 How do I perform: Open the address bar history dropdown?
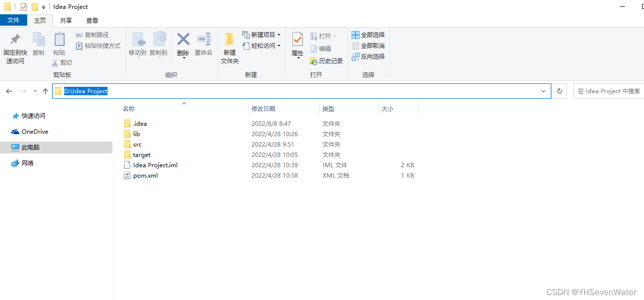coord(543,91)
